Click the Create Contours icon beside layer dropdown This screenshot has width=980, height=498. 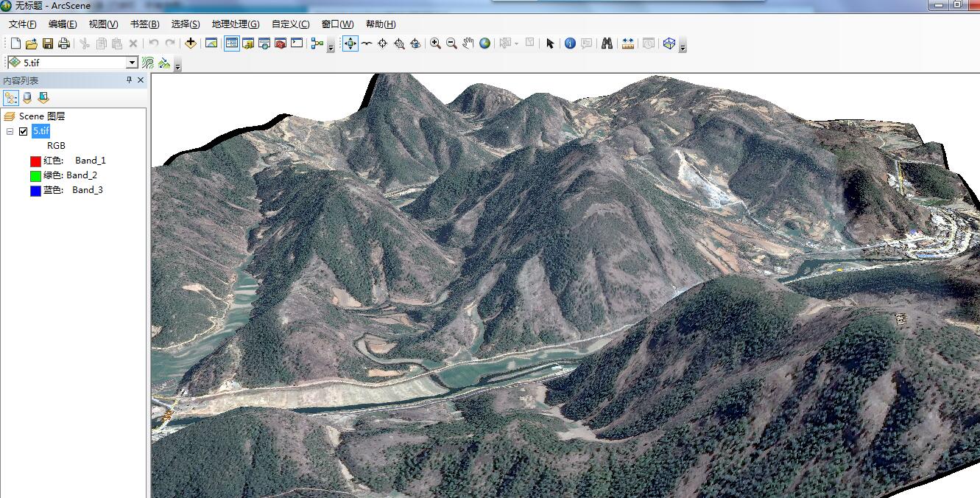point(148,63)
